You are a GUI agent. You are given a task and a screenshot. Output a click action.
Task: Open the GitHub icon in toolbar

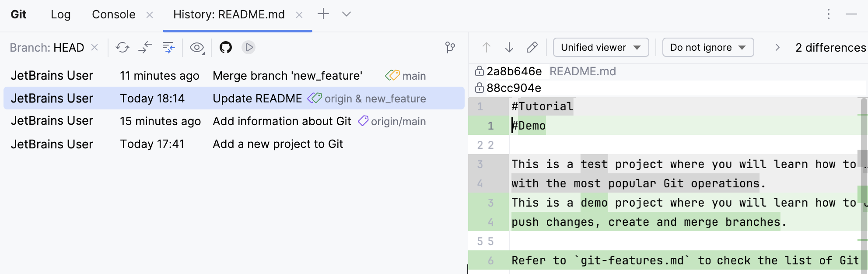226,47
